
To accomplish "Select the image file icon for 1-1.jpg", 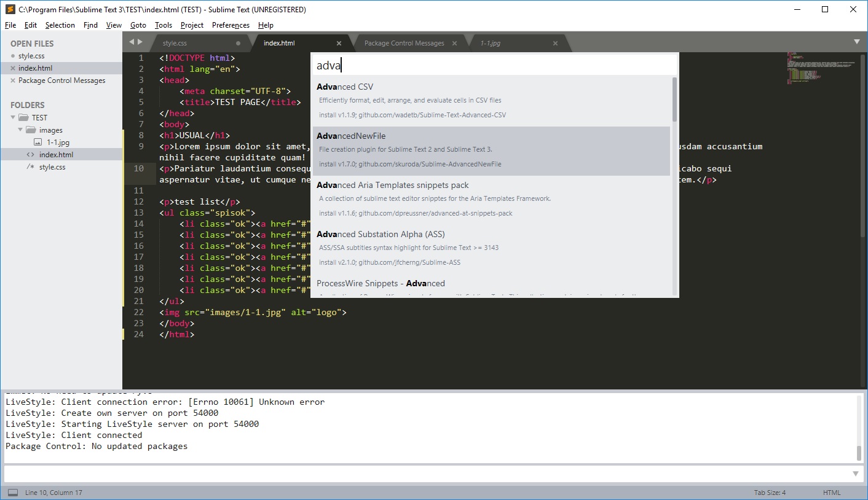I will click(37, 142).
